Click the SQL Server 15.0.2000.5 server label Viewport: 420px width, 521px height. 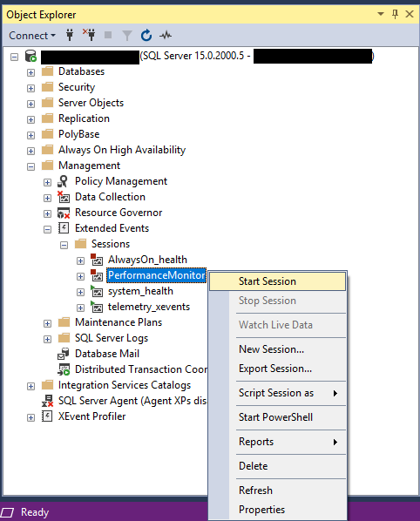(x=194, y=56)
